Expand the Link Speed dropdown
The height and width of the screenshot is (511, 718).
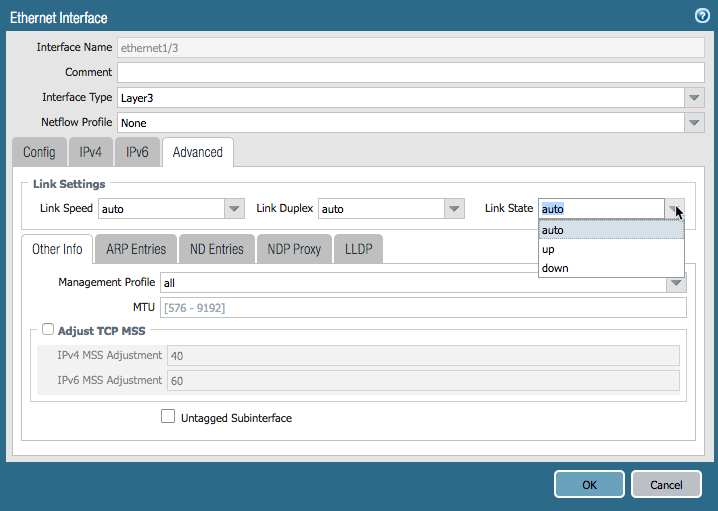[x=234, y=209]
